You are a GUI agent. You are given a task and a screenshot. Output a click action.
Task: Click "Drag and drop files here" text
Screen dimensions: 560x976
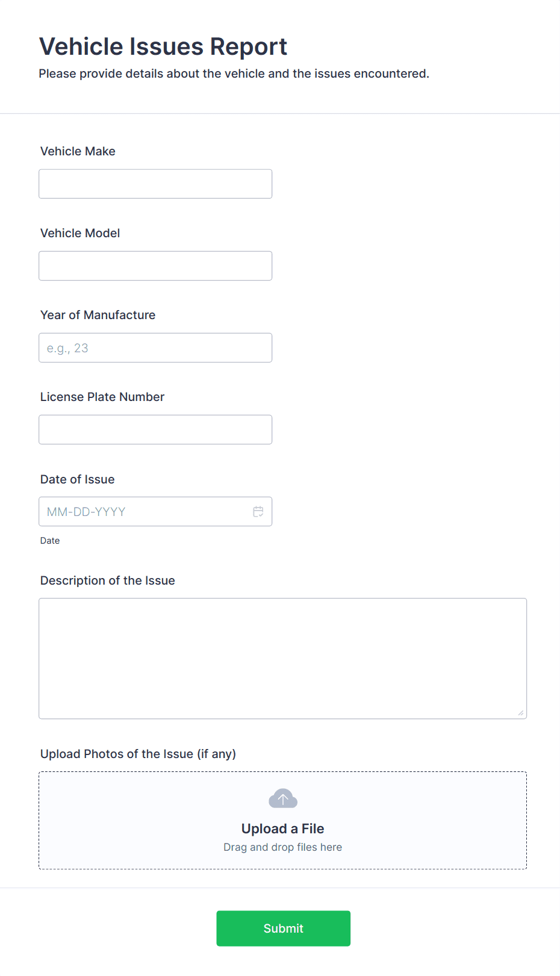coord(282,847)
